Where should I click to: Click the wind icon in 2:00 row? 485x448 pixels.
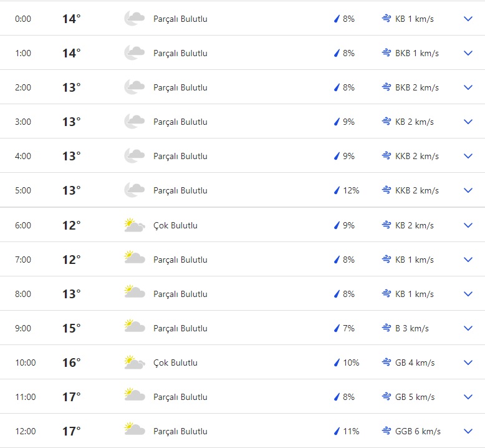387,87
